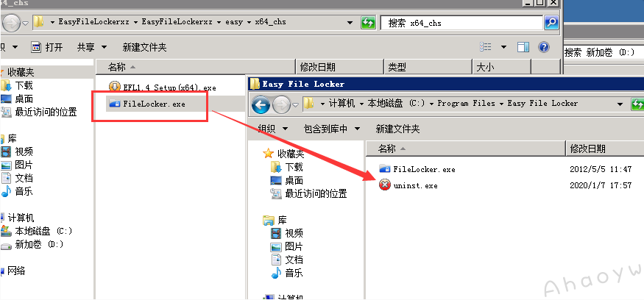Select EFL1.4 Setup(x64).exe file
644x300 pixels.
[163, 87]
